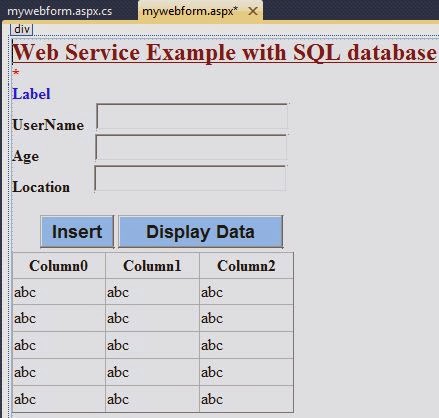Select the Web Service Example heading
The image size is (439, 418).
point(224,53)
